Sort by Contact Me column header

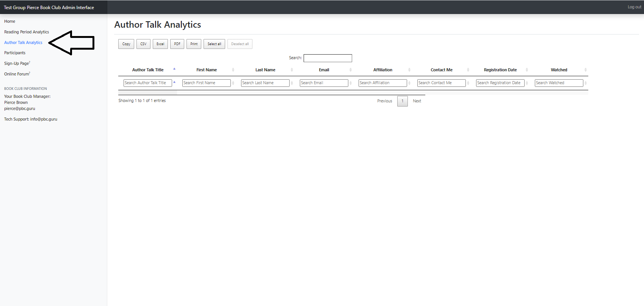[442, 70]
